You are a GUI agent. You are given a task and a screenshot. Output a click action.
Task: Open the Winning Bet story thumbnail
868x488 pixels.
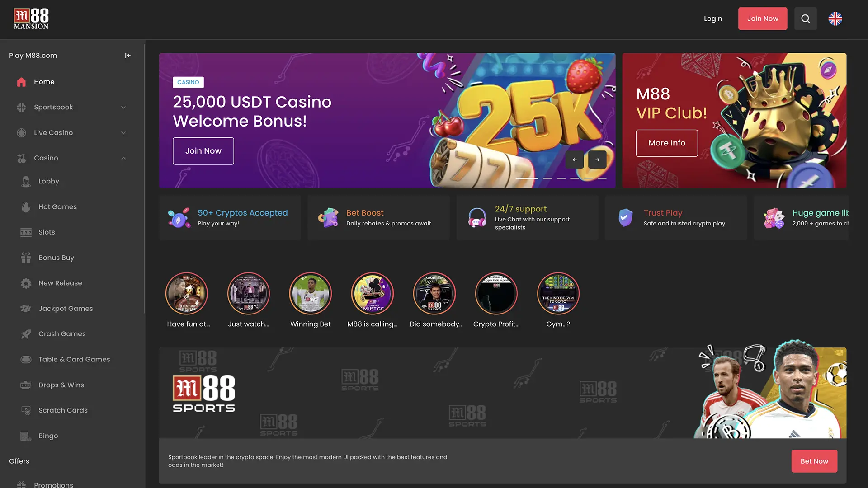point(311,293)
